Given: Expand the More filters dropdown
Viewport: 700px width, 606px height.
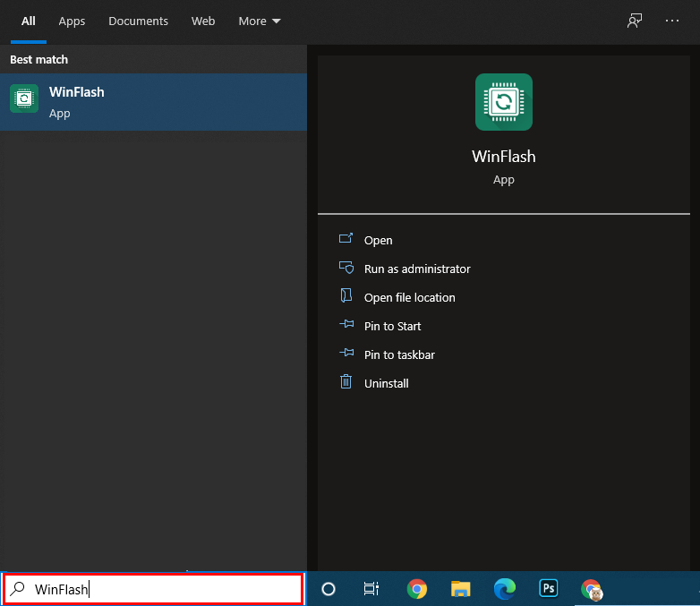Looking at the screenshot, I should click(259, 21).
